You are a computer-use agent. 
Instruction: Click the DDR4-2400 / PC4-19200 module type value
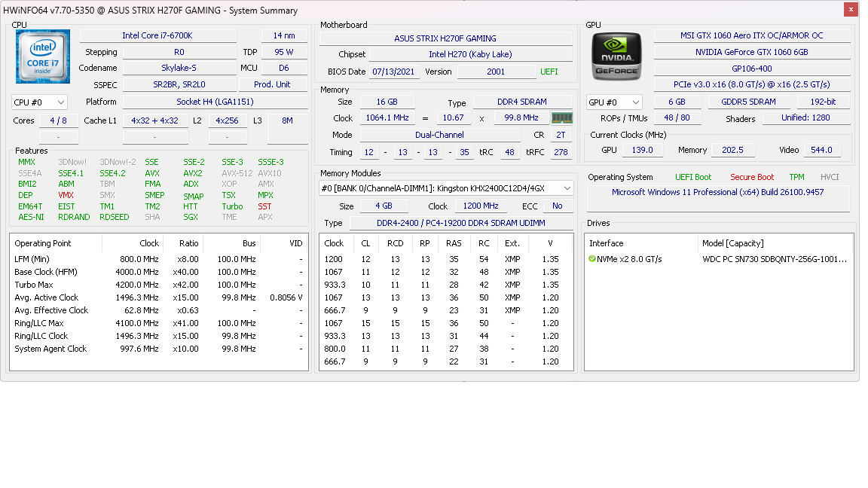pos(461,223)
